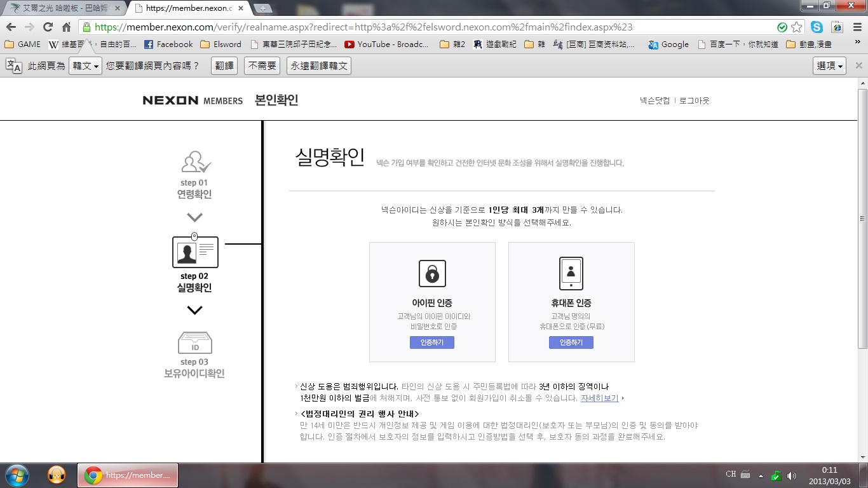This screenshot has width=868, height=488.
Task: Click the i-PIN padlock icon
Action: [432, 274]
